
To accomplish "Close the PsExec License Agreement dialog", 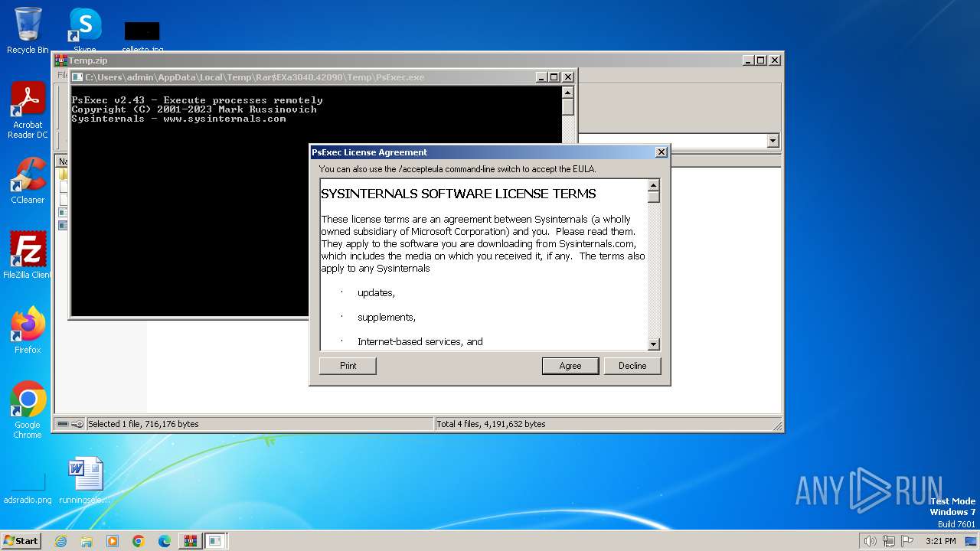I will (661, 152).
